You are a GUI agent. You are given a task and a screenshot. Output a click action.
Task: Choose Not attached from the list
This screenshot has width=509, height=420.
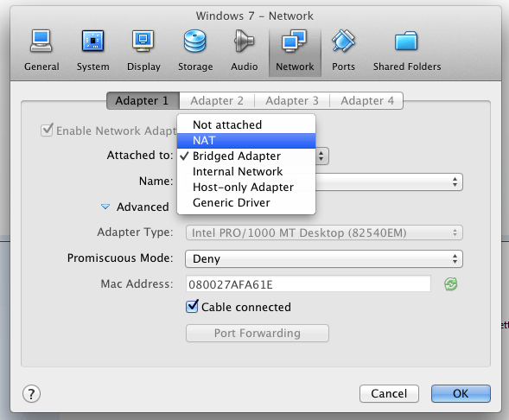(x=246, y=124)
